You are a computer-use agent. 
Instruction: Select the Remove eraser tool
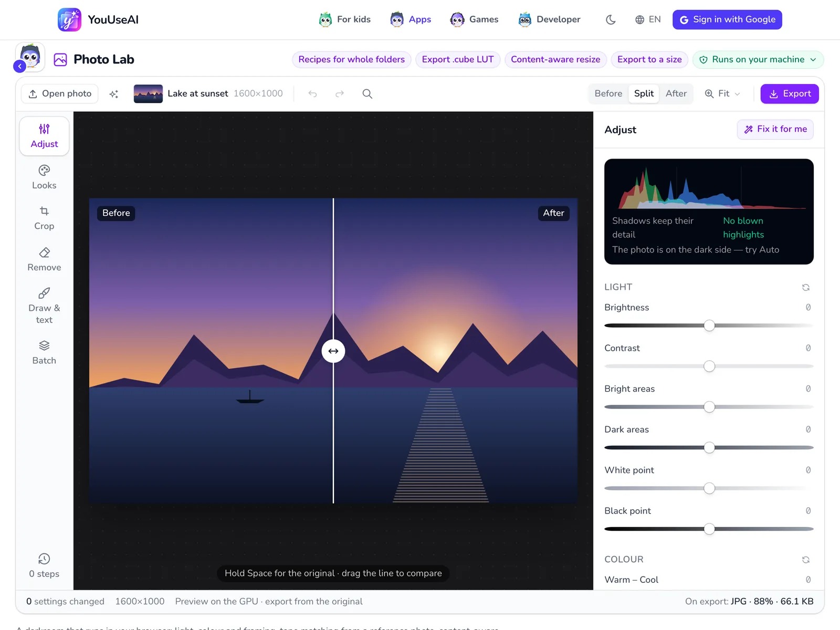tap(44, 259)
